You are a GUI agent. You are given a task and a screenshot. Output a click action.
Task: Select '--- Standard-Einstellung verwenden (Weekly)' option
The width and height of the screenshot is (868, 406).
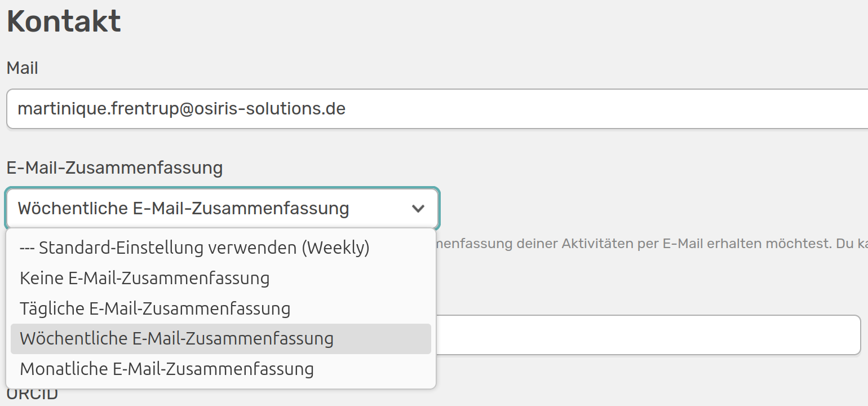click(x=194, y=248)
